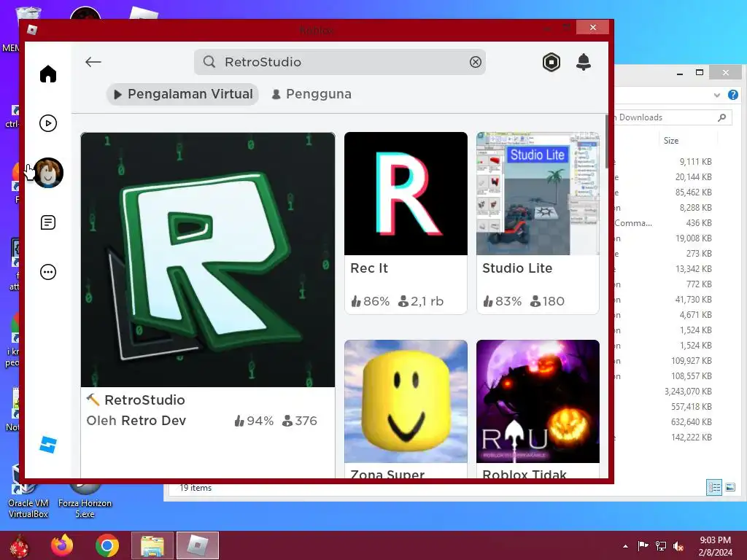747x560 pixels.
Task: Open the More three-dots sidebar icon
Action: point(48,272)
